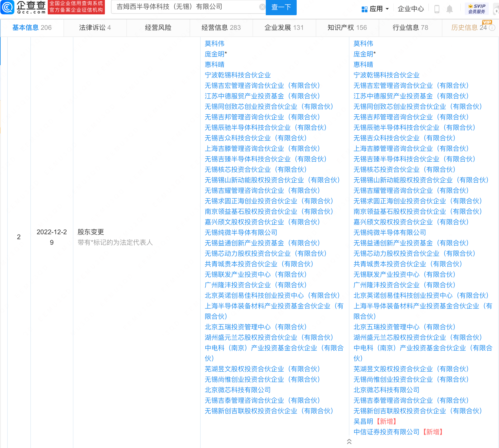Open newly added shareholder 吴昌明
Screen dimensions: 499x448
click(x=363, y=421)
